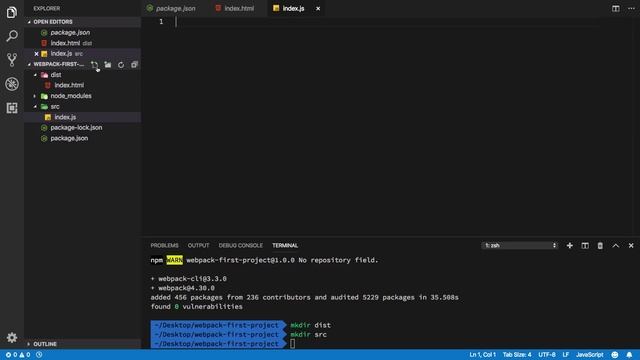Viewport: 640px width, 360px height.
Task: Collapse all folders in explorer
Action: point(134,64)
